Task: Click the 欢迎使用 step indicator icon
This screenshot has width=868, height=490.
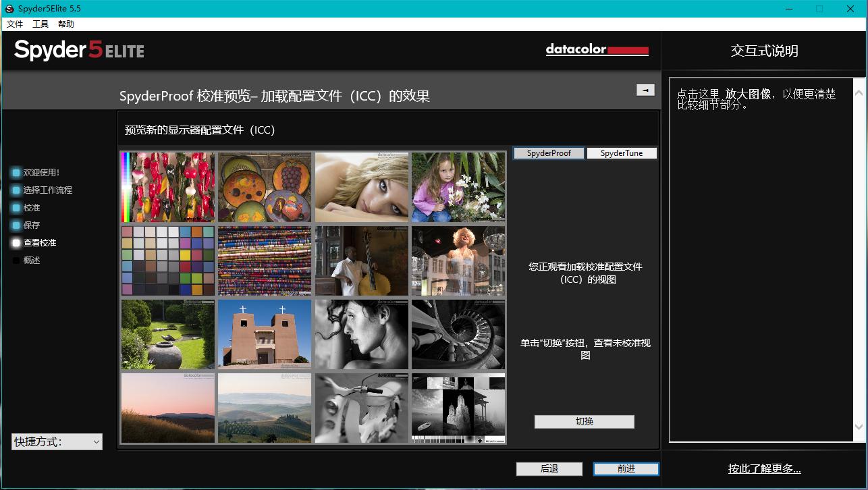Action: [x=16, y=172]
